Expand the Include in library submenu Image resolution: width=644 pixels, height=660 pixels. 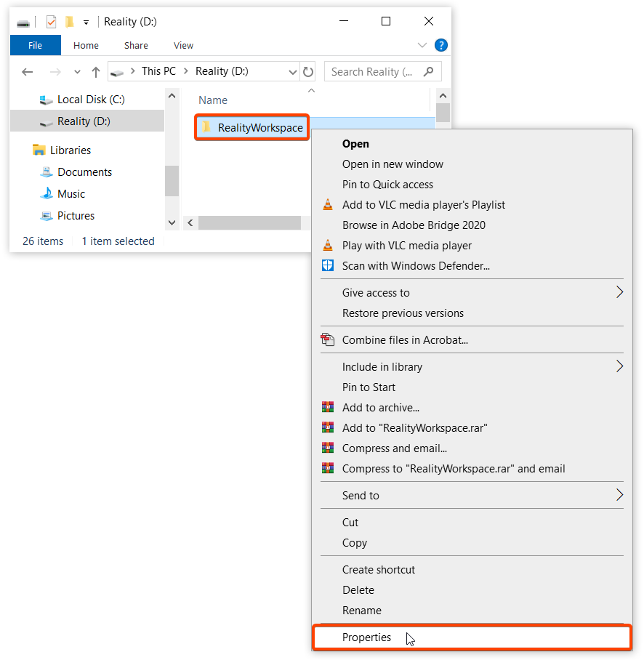tap(619, 366)
